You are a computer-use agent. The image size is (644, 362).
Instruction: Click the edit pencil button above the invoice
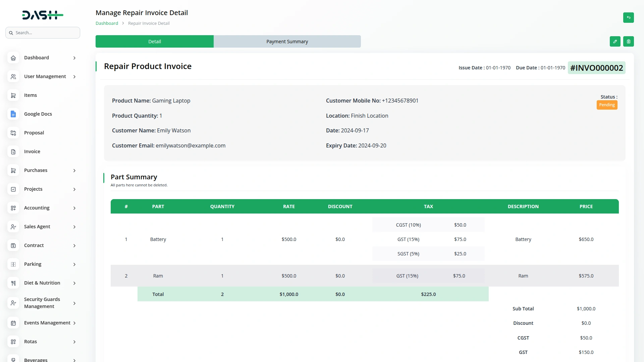[x=615, y=41]
